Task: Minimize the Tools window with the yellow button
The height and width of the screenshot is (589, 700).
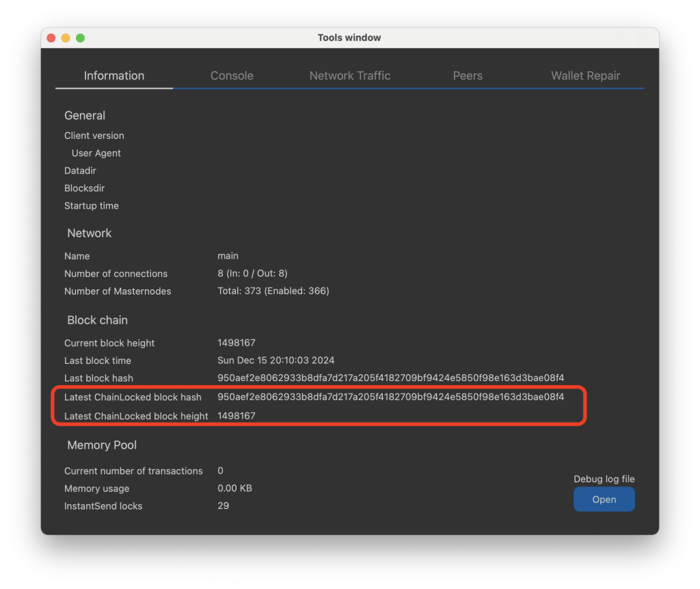Action: [66, 38]
